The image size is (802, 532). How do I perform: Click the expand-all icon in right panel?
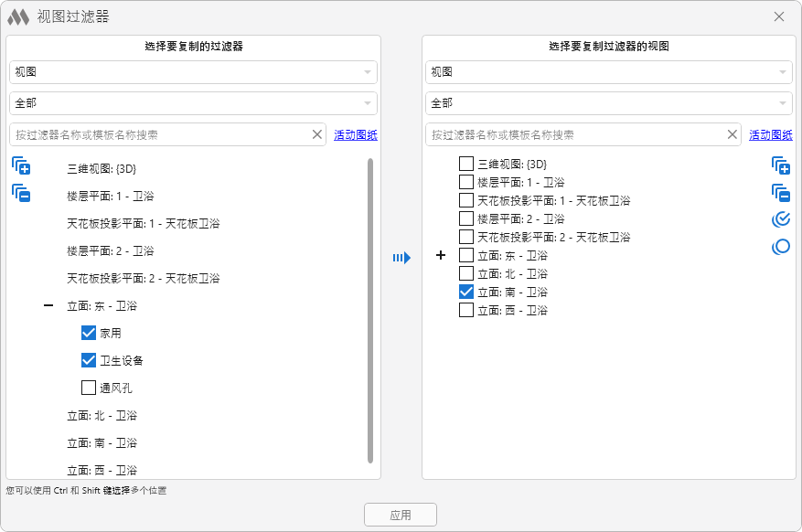[780, 165]
